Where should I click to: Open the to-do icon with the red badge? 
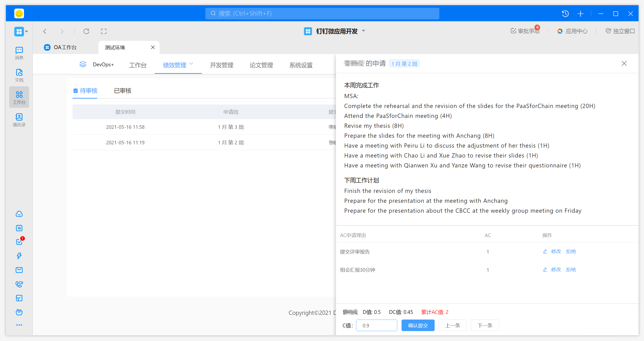19,242
